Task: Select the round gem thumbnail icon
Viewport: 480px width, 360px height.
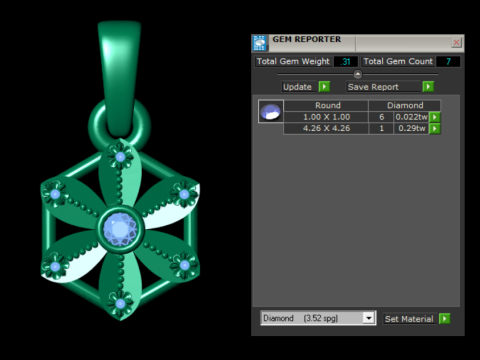Action: tap(271, 111)
